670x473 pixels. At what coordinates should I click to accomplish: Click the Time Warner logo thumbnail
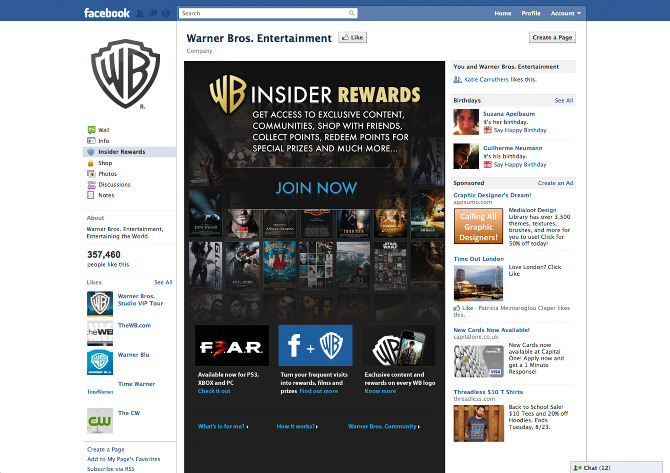(x=100, y=391)
